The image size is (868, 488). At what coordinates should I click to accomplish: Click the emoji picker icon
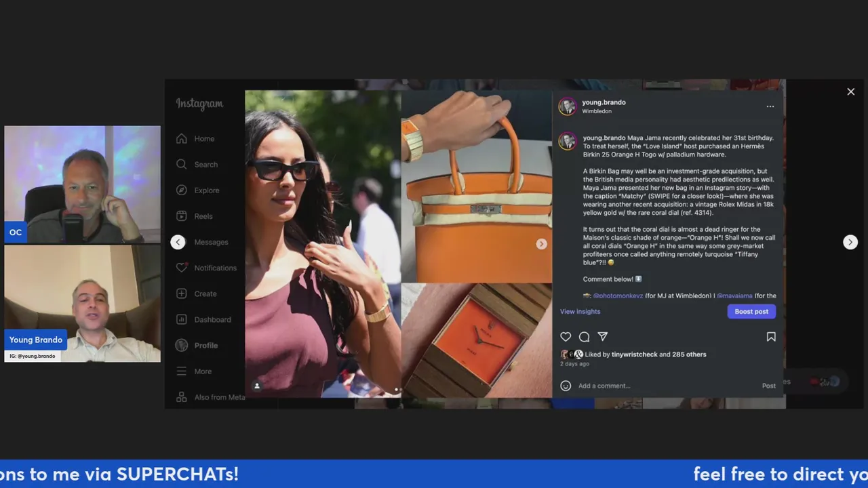[566, 386]
